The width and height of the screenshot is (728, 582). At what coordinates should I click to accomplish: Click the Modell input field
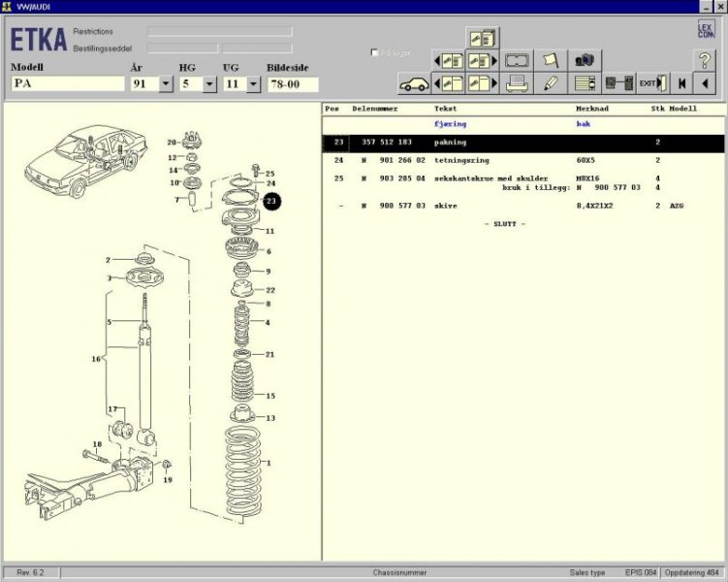pyautogui.click(x=67, y=84)
